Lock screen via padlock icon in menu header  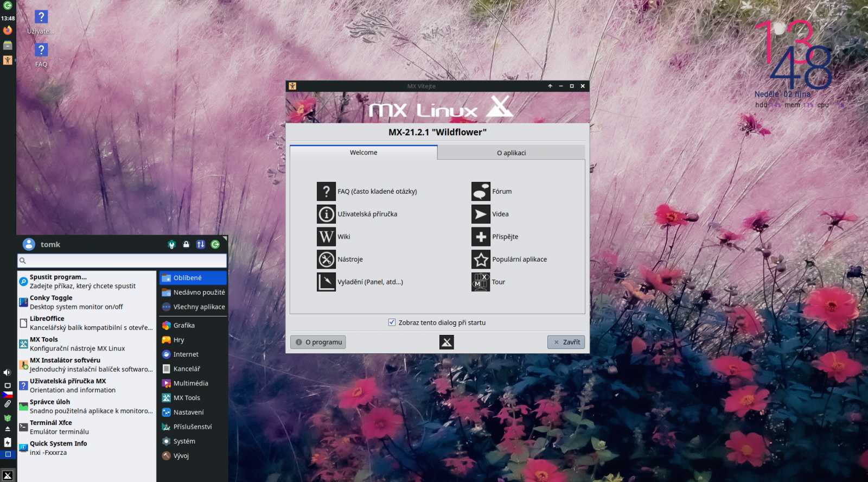click(x=186, y=245)
